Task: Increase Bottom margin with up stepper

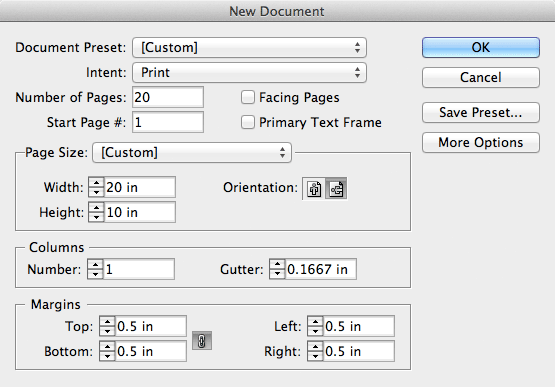Action: (107, 346)
